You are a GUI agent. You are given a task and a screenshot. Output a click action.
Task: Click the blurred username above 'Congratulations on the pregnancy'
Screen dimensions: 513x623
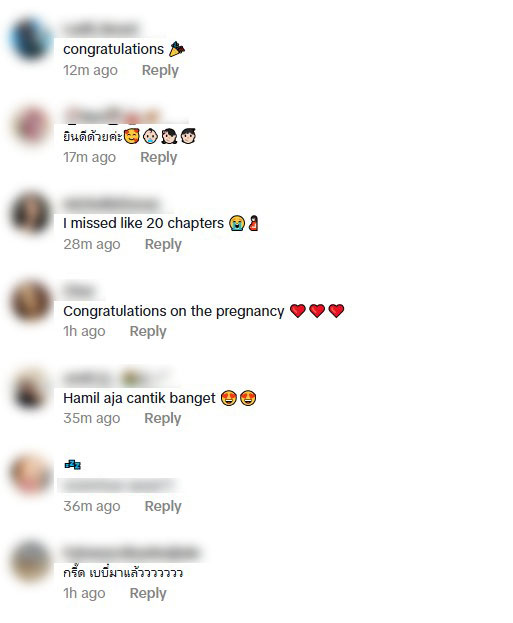click(x=79, y=291)
